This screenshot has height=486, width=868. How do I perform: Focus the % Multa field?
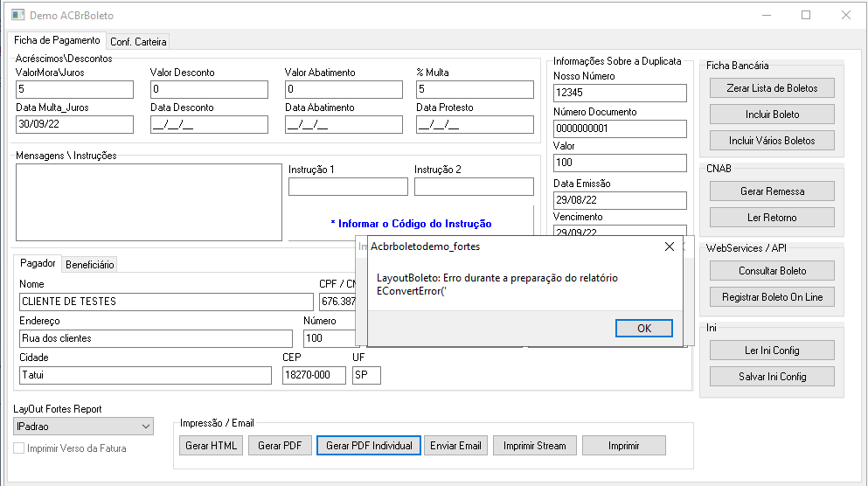pos(475,89)
